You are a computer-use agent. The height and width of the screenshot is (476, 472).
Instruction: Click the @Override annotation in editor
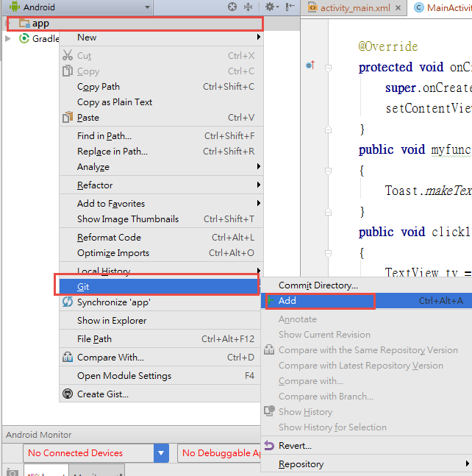(388, 46)
